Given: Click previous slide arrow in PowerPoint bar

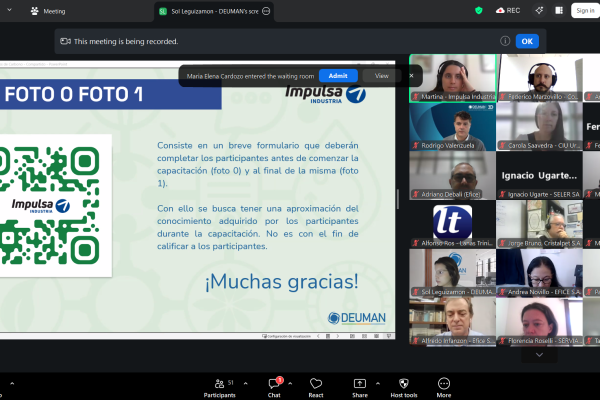Looking at the screenshot, I should [x=318, y=336].
